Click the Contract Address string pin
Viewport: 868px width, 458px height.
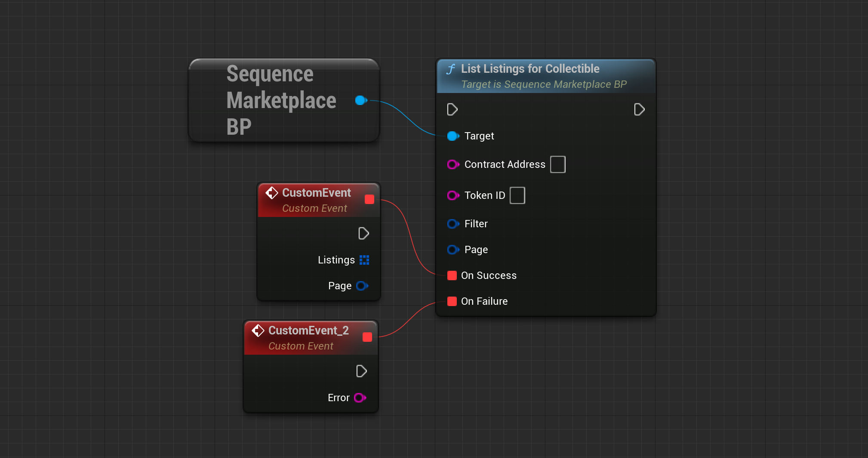pyautogui.click(x=453, y=164)
